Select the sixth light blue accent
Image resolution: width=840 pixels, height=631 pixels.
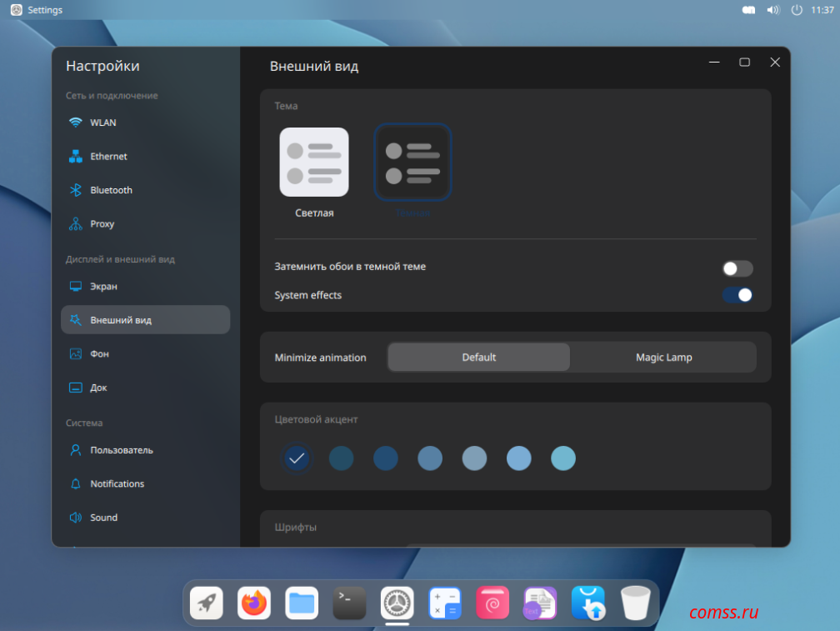[518, 458]
